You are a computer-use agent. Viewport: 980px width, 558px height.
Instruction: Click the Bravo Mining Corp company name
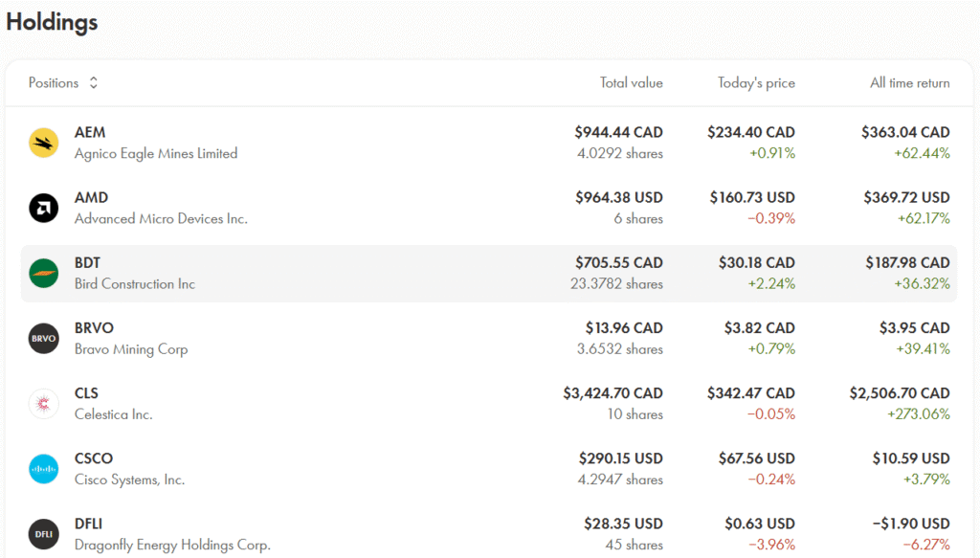pyautogui.click(x=131, y=349)
